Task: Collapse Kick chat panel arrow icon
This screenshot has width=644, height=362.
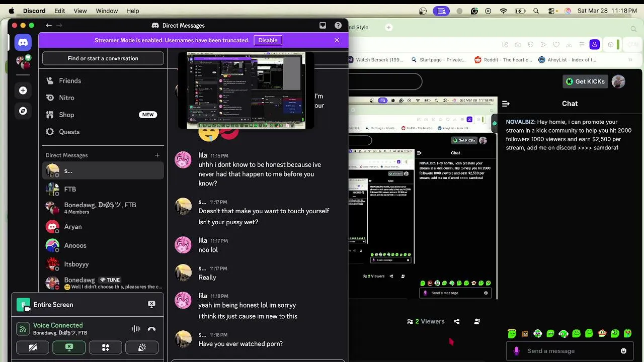Action: coord(506,104)
